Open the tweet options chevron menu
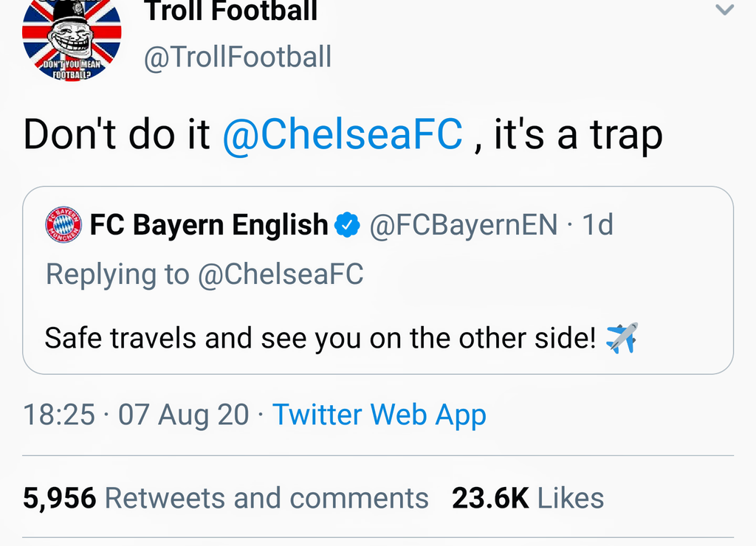The height and width of the screenshot is (546, 756). (726, 10)
